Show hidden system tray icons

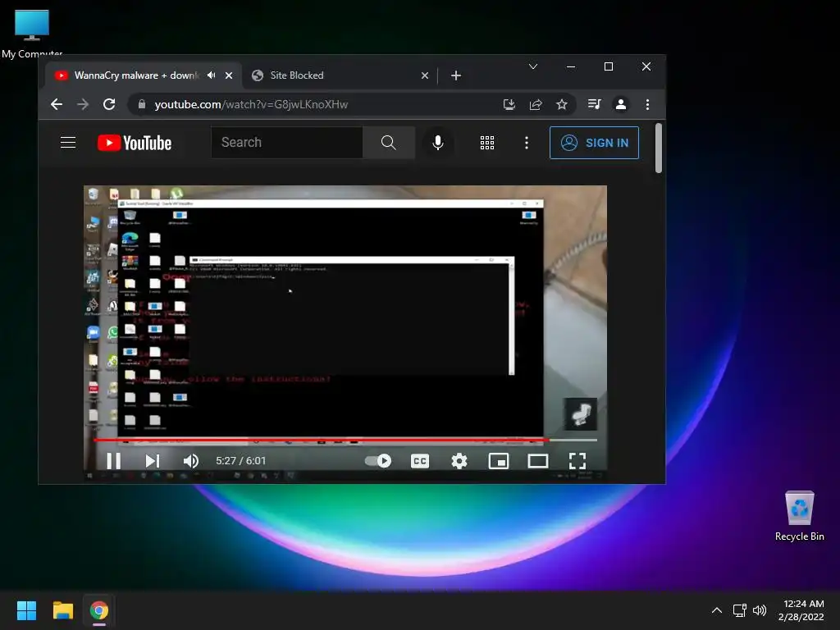coord(717,610)
